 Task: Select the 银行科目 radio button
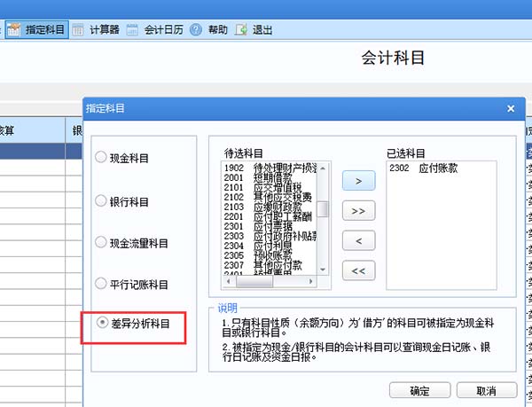(103, 201)
